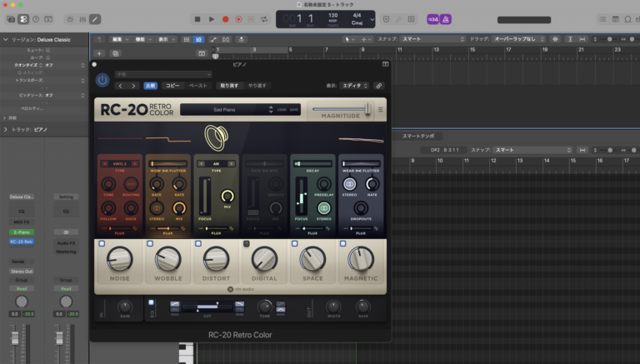Screen dimensions: 640x364
Task: Open the Sad Piano preset dropdown
Action: point(224,109)
